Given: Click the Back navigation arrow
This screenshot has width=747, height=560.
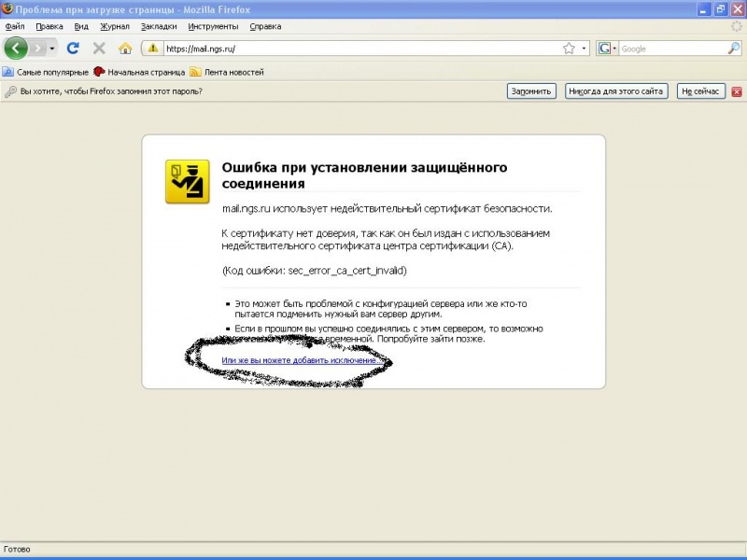Looking at the screenshot, I should pos(16,48).
